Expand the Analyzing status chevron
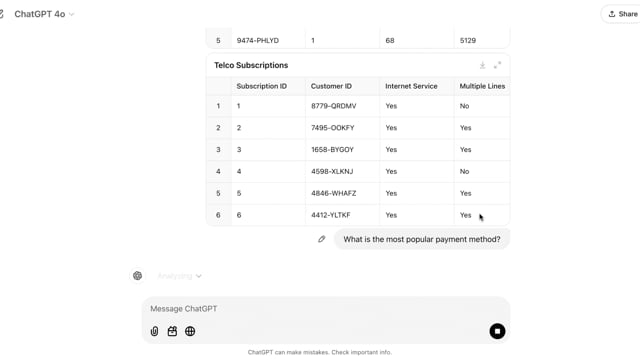The width and height of the screenshot is (640, 360). click(x=198, y=276)
